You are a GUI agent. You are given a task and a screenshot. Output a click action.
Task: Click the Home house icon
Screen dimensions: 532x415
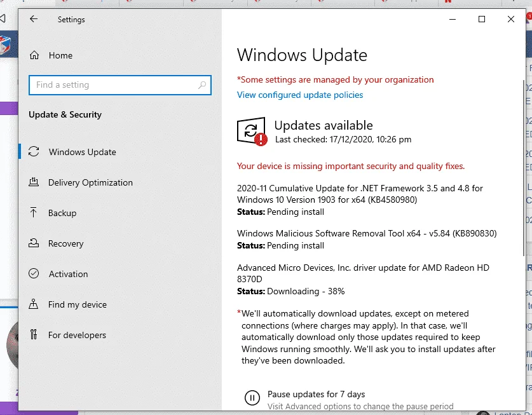(34, 55)
